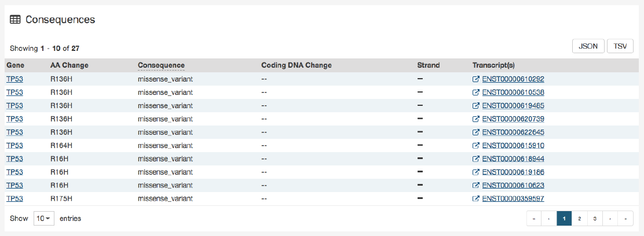Open transcript ENST00000619186 link
The height and width of the screenshot is (236, 644).
[513, 172]
